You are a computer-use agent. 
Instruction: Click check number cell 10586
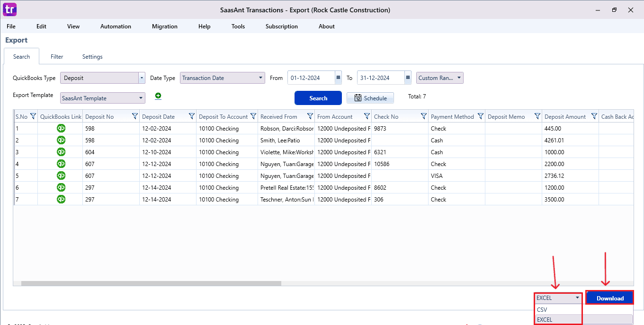tap(400, 164)
